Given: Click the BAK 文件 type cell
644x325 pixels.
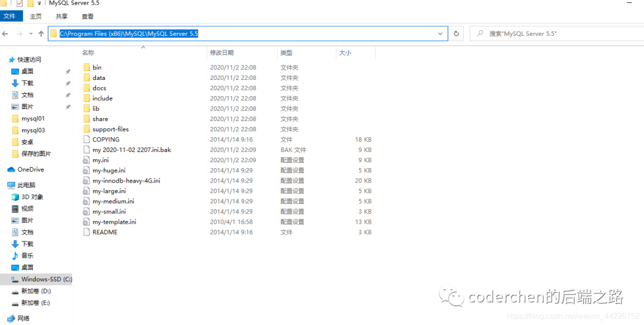Looking at the screenshot, I should pyautogui.click(x=293, y=150).
